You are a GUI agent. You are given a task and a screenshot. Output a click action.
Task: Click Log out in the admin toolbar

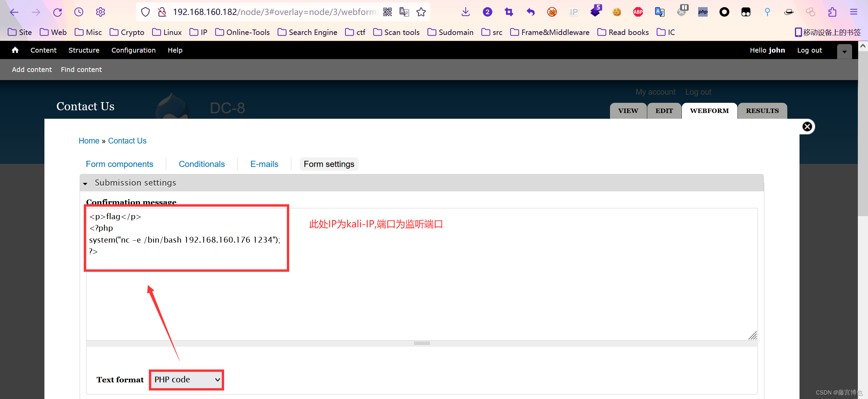(809, 50)
